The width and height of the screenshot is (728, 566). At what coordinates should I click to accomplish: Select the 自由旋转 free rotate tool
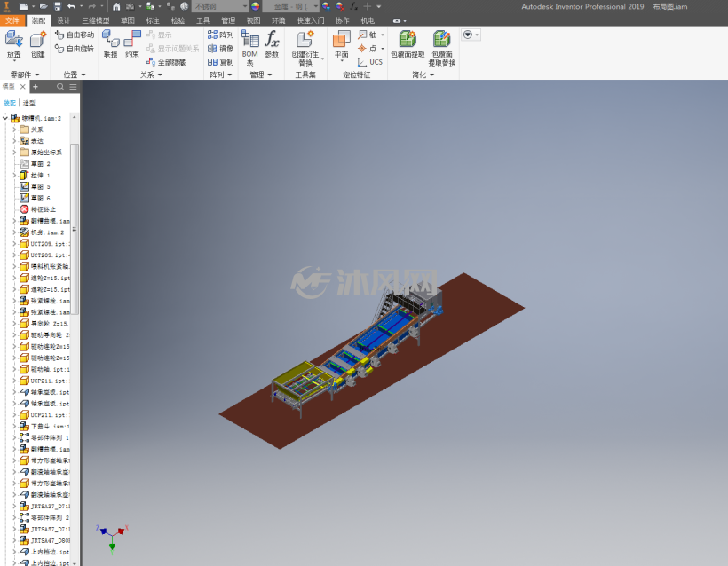pos(75,49)
